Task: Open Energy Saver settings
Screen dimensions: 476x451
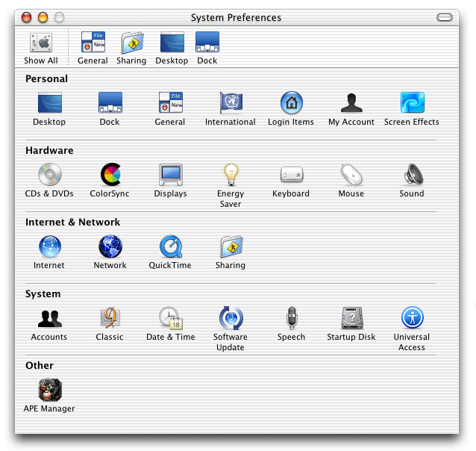Action: point(231,175)
